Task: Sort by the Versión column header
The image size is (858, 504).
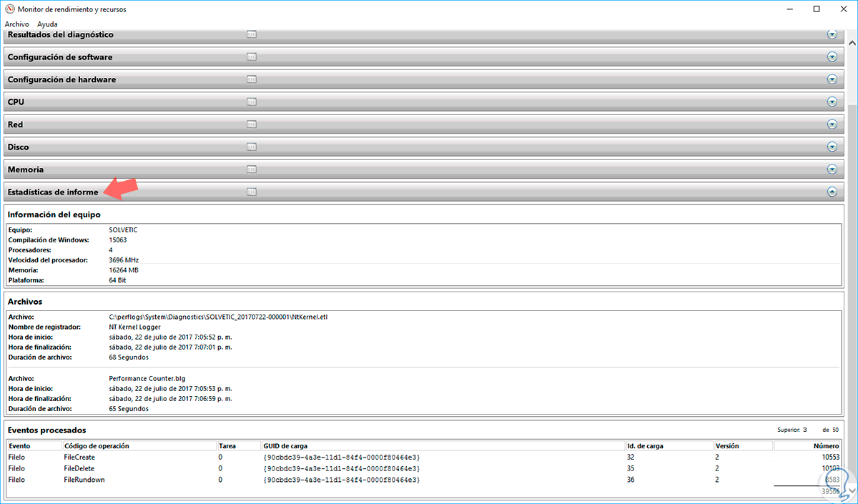Action: pos(742,445)
